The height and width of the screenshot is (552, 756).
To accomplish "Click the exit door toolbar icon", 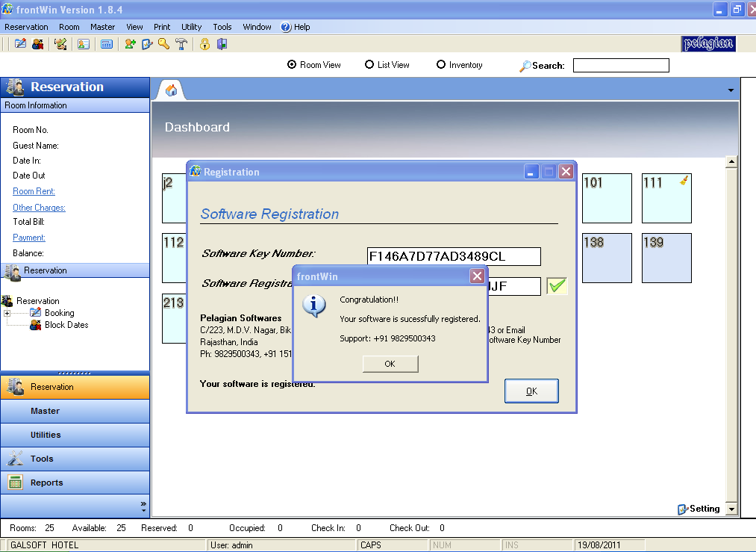I will tap(222, 44).
